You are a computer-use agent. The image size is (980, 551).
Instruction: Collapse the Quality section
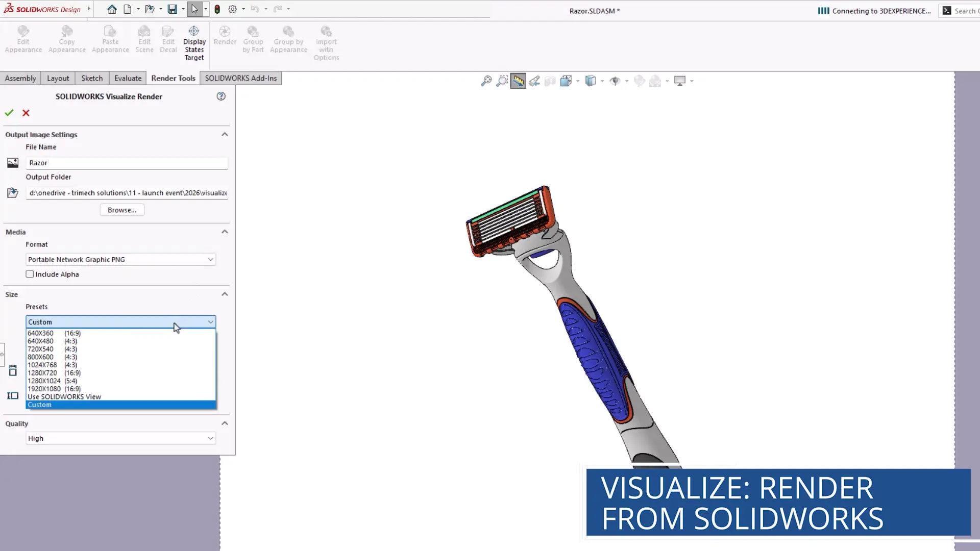(x=225, y=423)
